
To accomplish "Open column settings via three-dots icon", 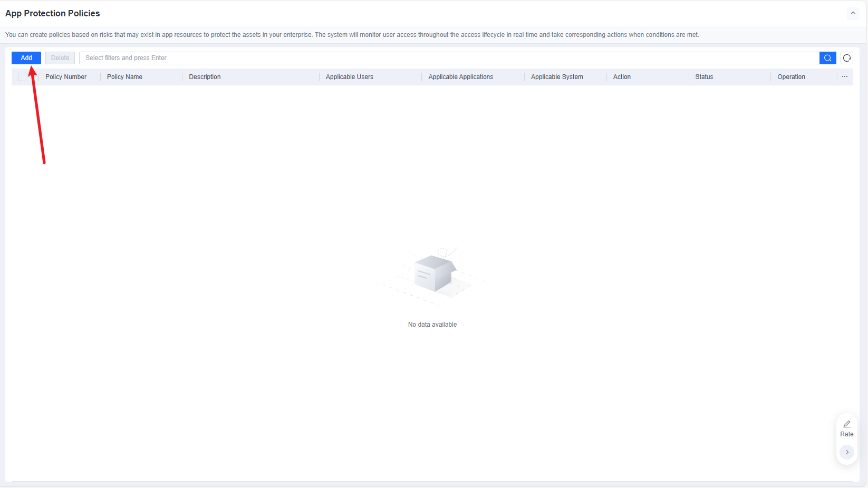I will (x=845, y=77).
